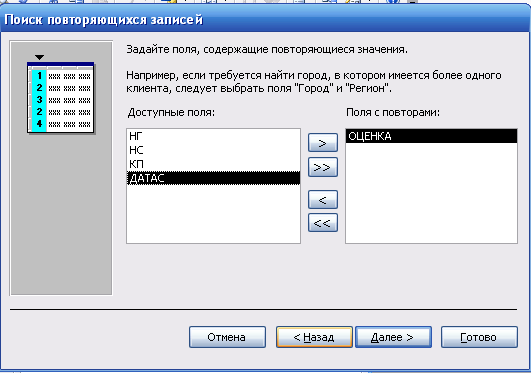Proceed with the Далее button

tap(393, 337)
